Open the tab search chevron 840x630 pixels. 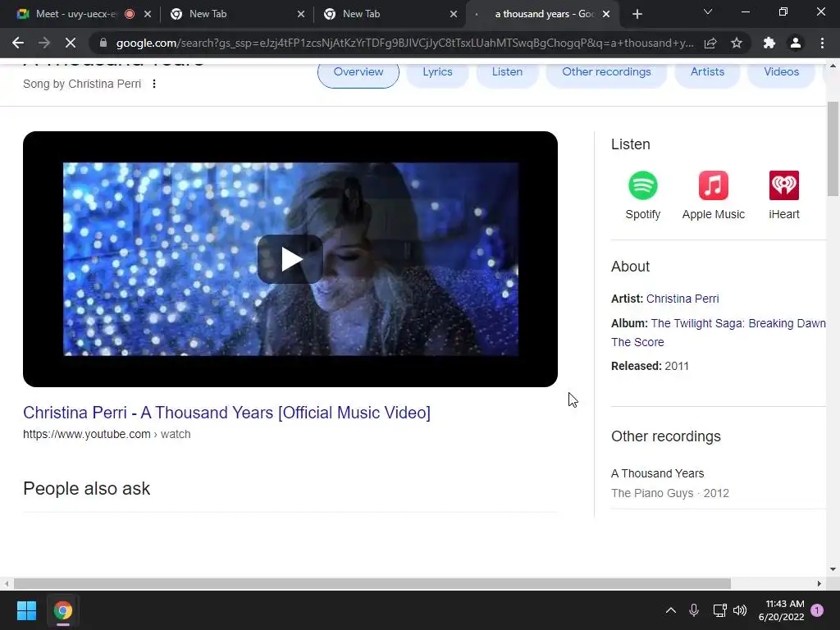(708, 11)
